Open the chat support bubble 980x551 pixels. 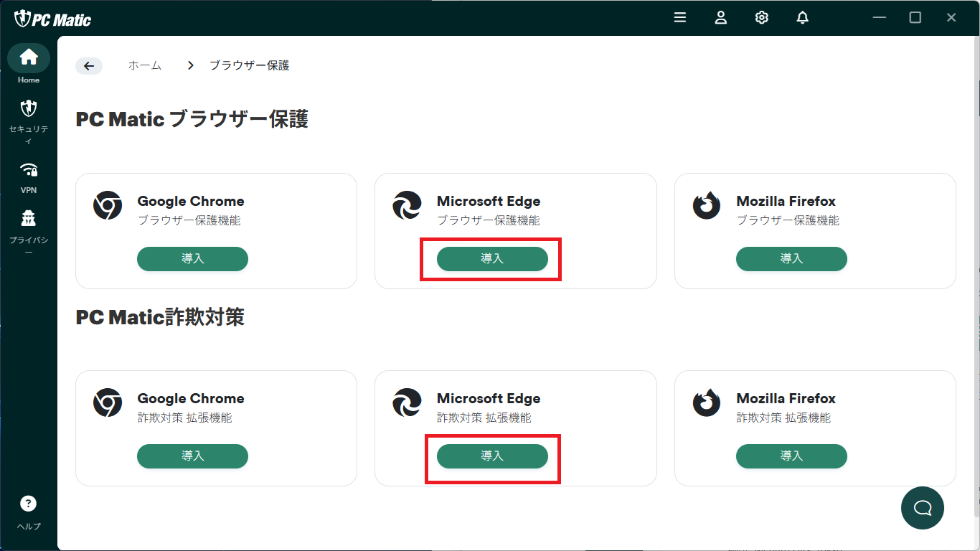pos(923,508)
